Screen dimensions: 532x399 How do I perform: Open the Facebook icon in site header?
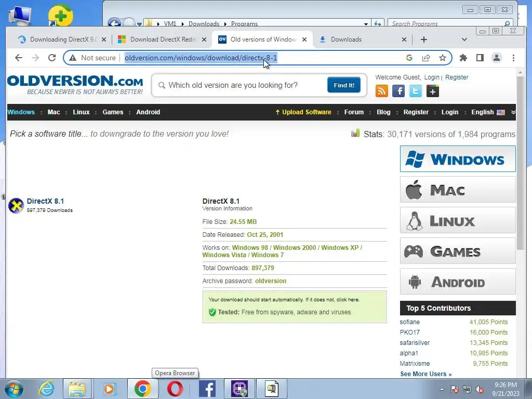click(398, 91)
